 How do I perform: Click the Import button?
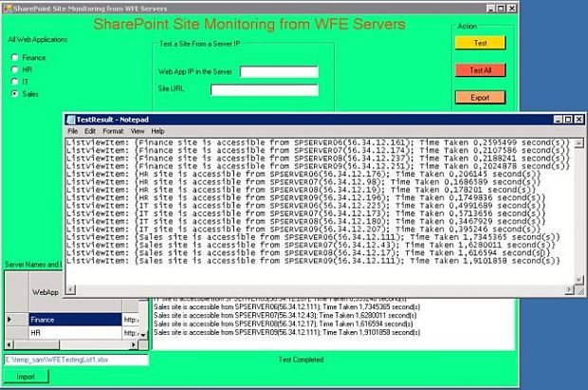[26, 377]
